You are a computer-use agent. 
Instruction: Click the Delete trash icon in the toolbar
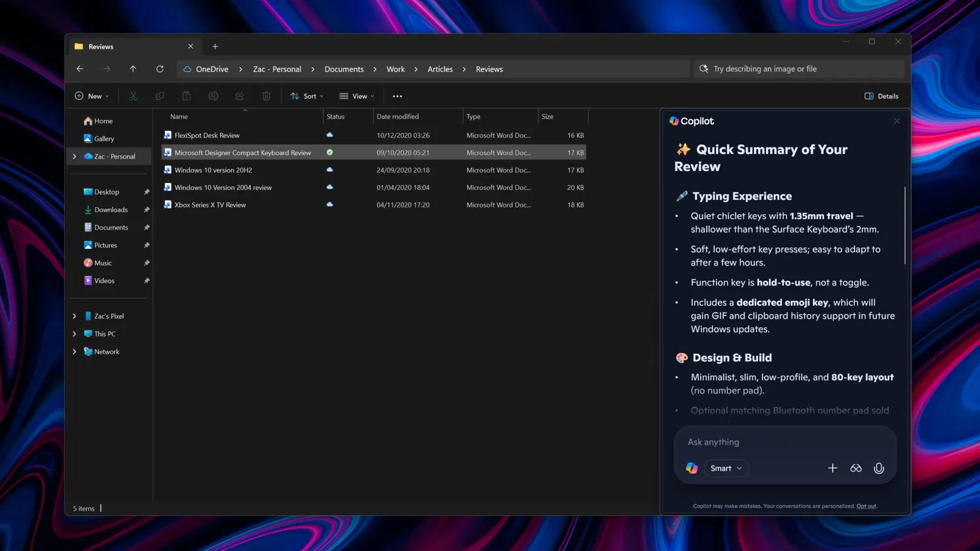coord(267,96)
